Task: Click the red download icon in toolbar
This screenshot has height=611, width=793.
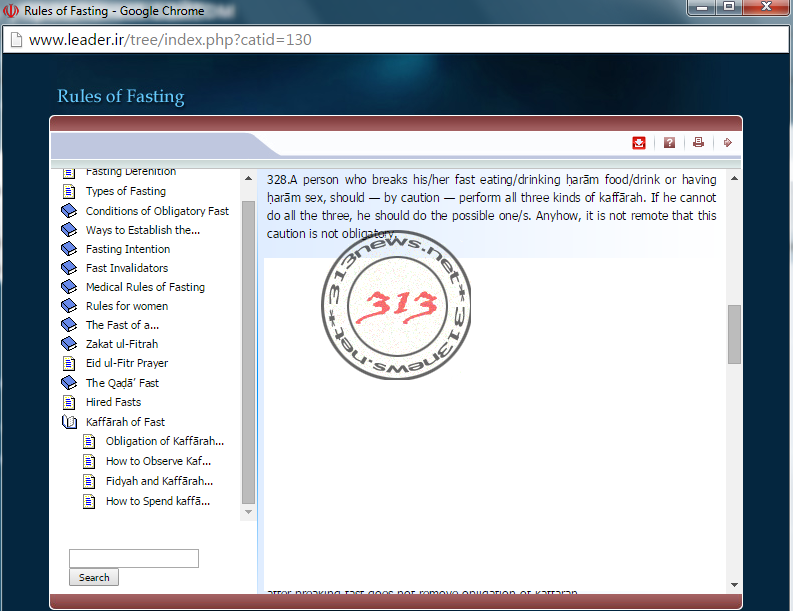Action: click(639, 143)
